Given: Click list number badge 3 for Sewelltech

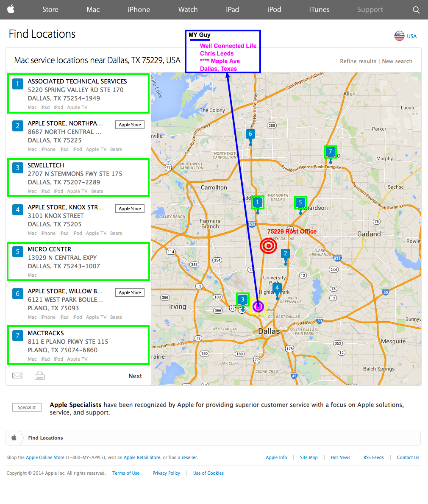Looking at the screenshot, I should (18, 168).
